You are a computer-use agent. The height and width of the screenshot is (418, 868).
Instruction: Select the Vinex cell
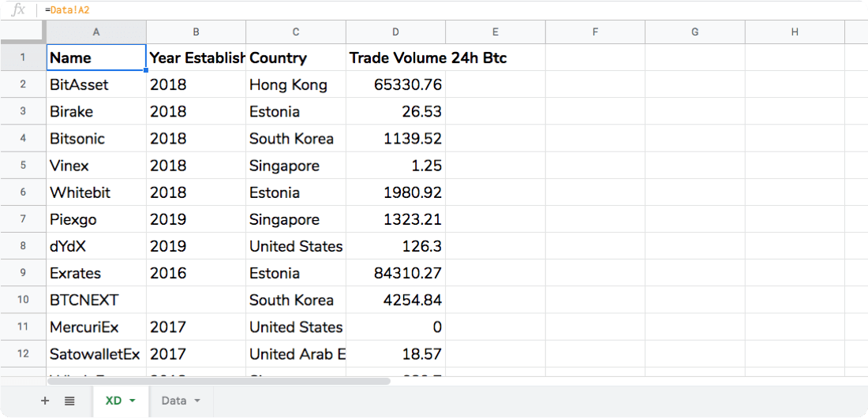(96, 165)
